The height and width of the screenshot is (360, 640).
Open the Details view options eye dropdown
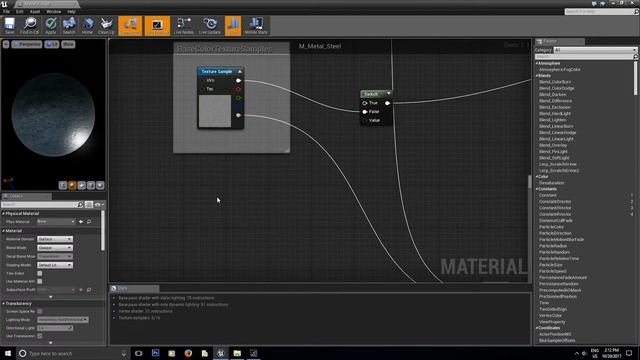99,204
